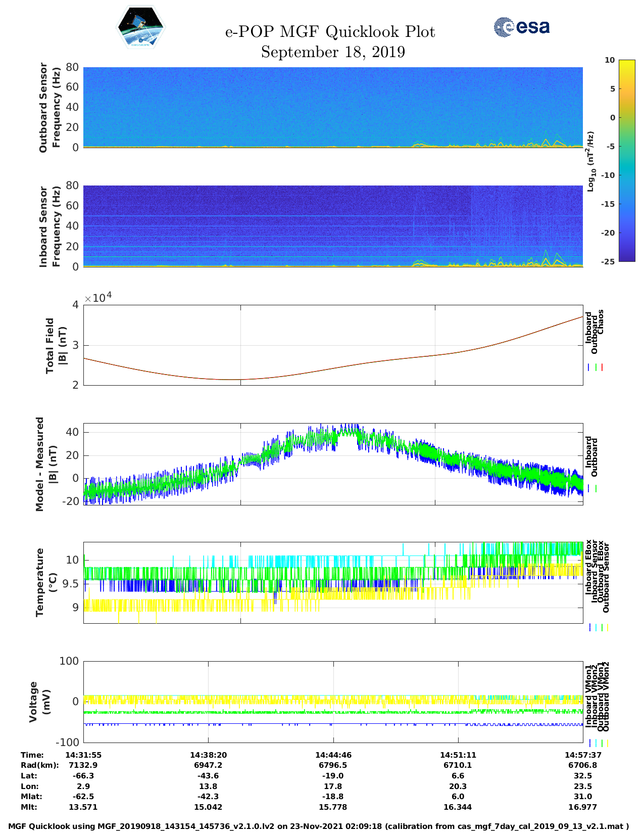This screenshot has width=644, height=834.
Task: Click the Voltage plot area
Action: pyautogui.click(x=333, y=702)
